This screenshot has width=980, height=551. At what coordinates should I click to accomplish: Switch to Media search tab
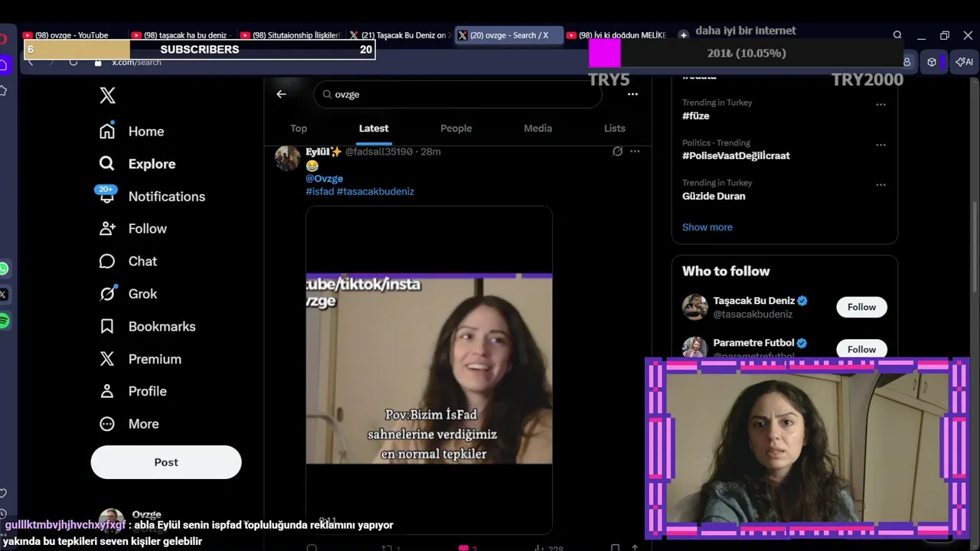pos(537,129)
